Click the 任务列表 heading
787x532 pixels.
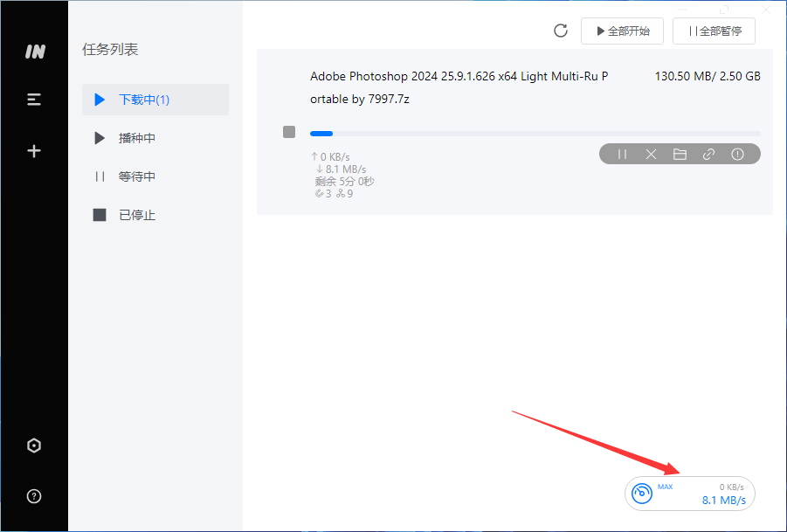tap(110, 49)
